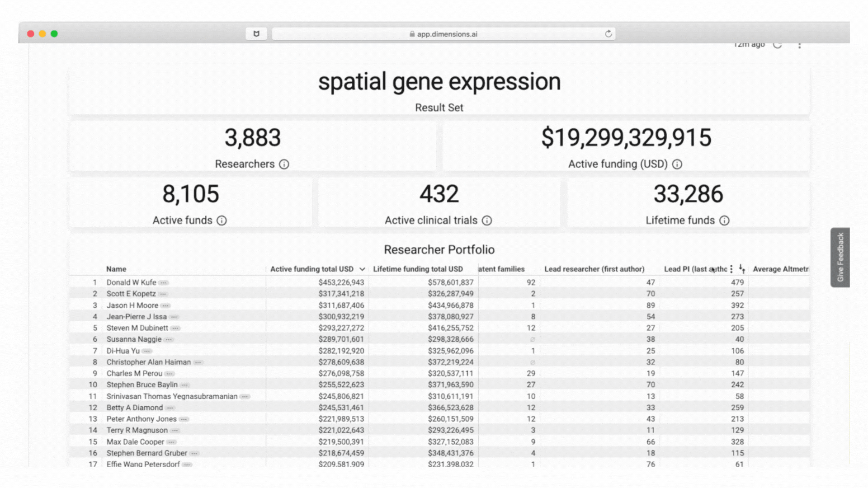Reload the page via the address bar icon
868x488 pixels.
pos(608,34)
